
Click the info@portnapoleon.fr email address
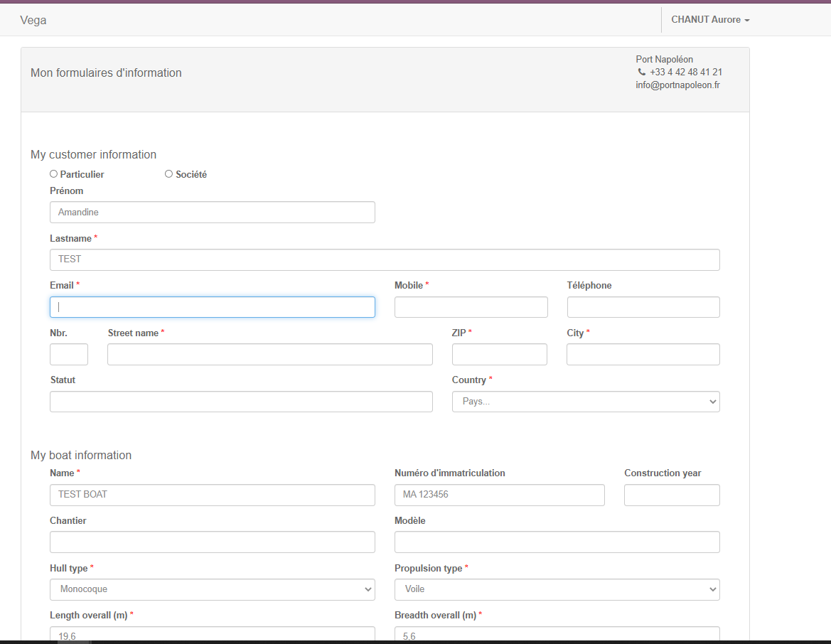(x=678, y=85)
